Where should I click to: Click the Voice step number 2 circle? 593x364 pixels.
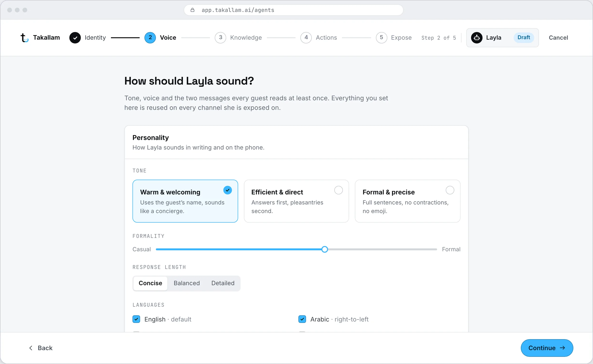pyautogui.click(x=150, y=38)
